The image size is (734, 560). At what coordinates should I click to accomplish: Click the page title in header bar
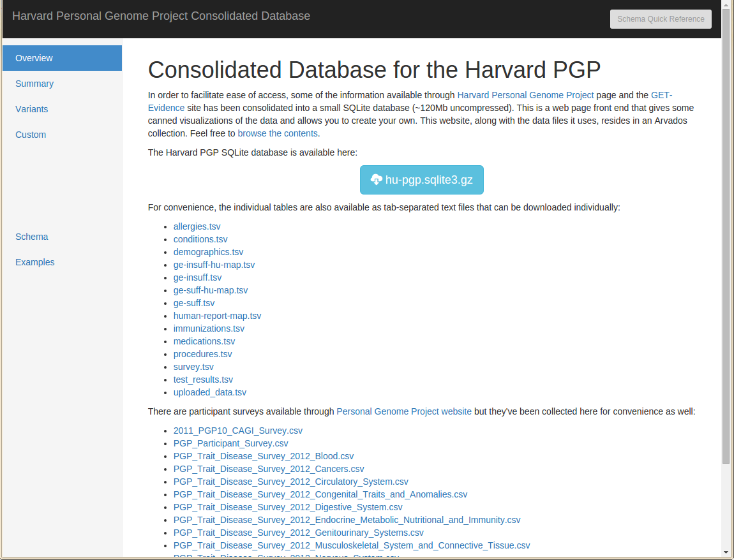161,16
